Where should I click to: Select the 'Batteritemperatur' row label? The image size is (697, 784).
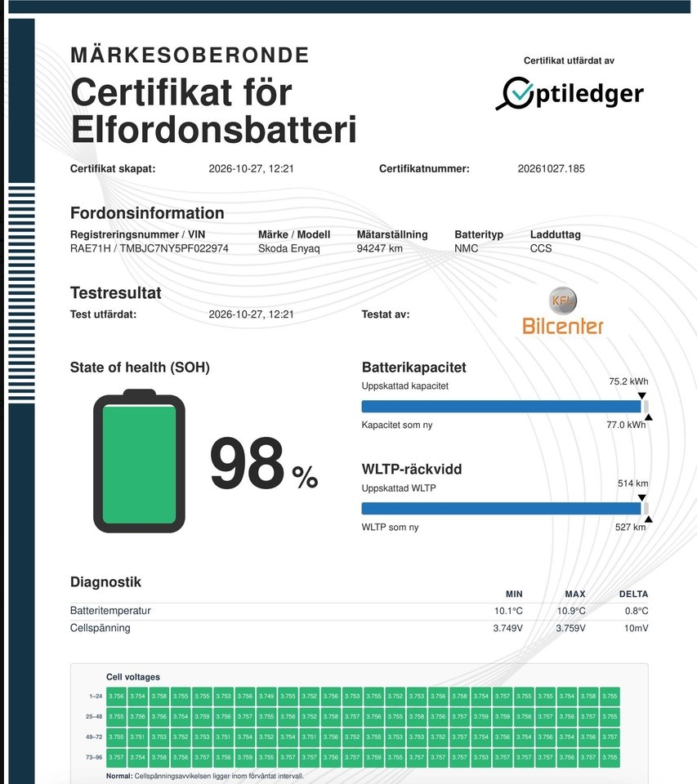point(110,611)
